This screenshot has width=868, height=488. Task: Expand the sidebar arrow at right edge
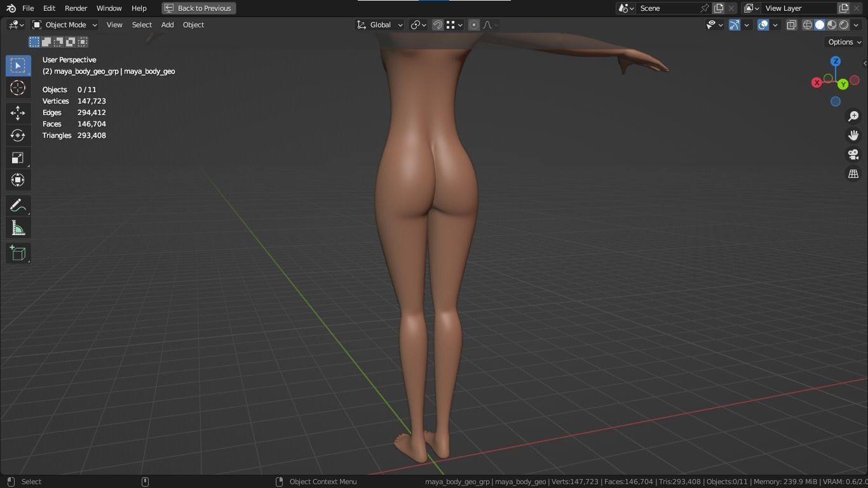(x=864, y=63)
